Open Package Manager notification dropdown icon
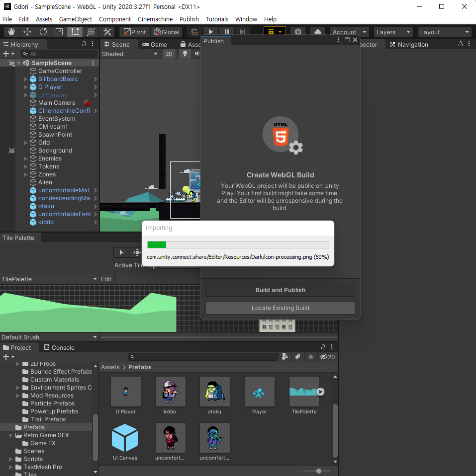Image resolution: width=476 pixels, height=476 pixels. [275, 32]
